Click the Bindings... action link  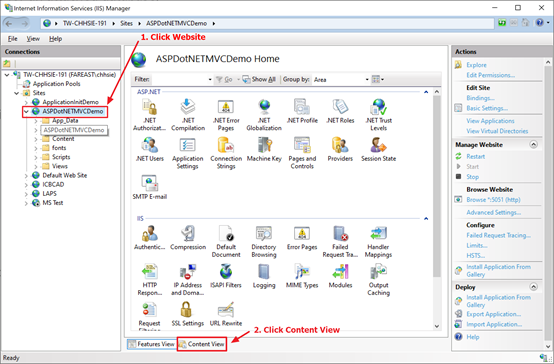coord(480,98)
